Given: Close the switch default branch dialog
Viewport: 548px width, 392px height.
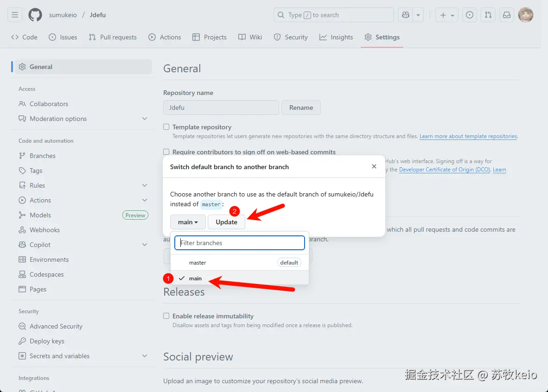Looking at the screenshot, I should pos(374,166).
